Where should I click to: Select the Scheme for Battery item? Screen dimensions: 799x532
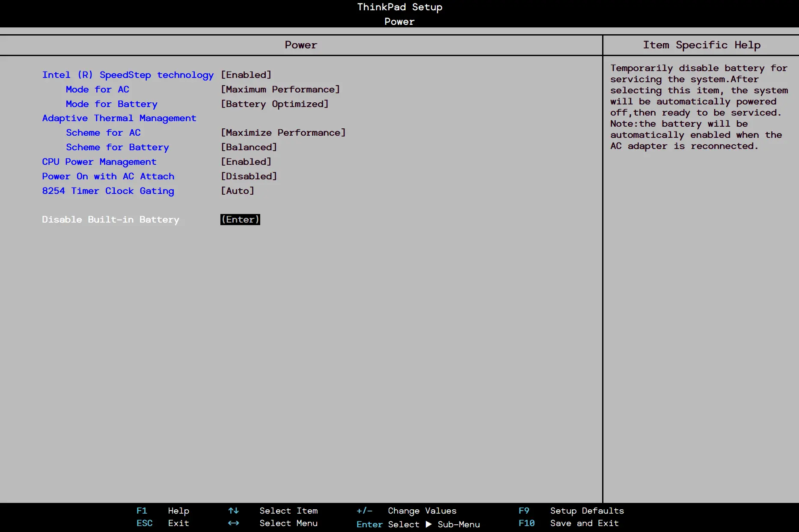[x=117, y=147]
